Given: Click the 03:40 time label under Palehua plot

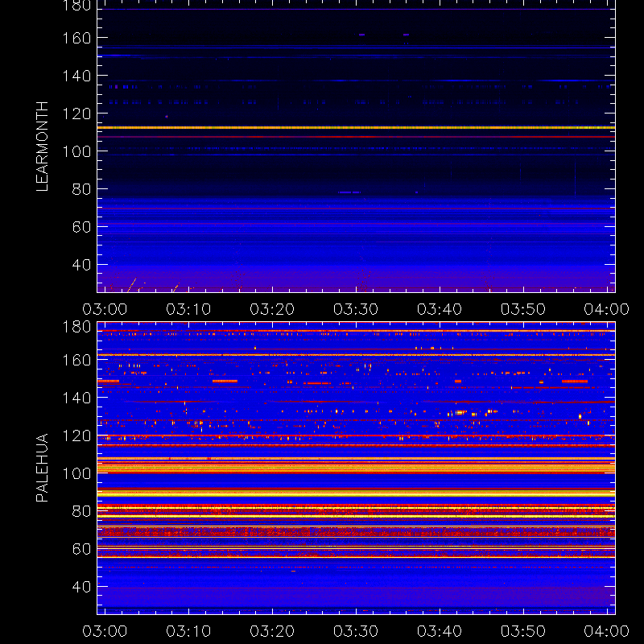Looking at the screenshot, I should (x=440, y=631).
